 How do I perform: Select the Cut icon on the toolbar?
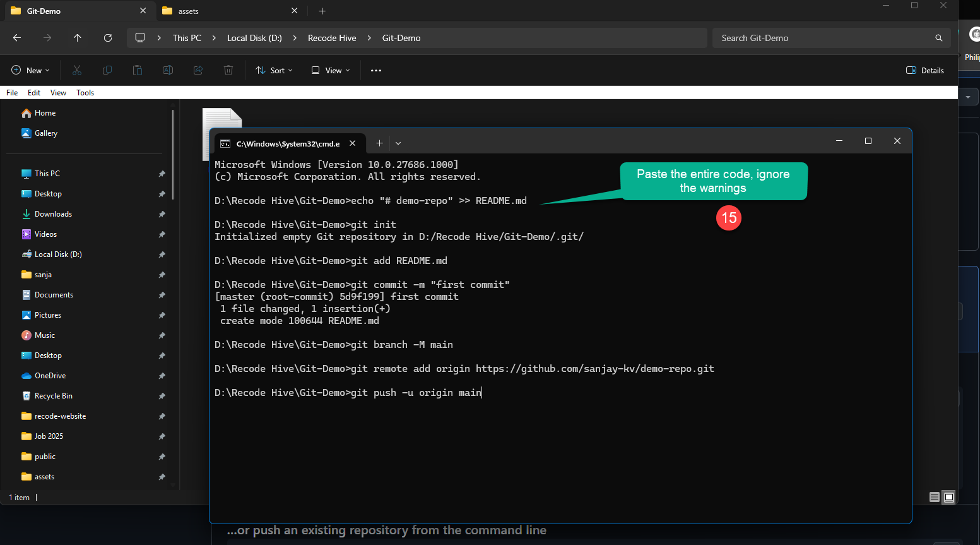point(77,70)
